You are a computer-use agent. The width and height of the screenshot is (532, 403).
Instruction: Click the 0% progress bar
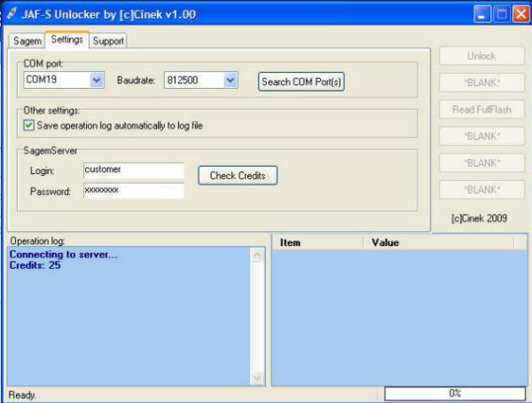[x=455, y=393]
